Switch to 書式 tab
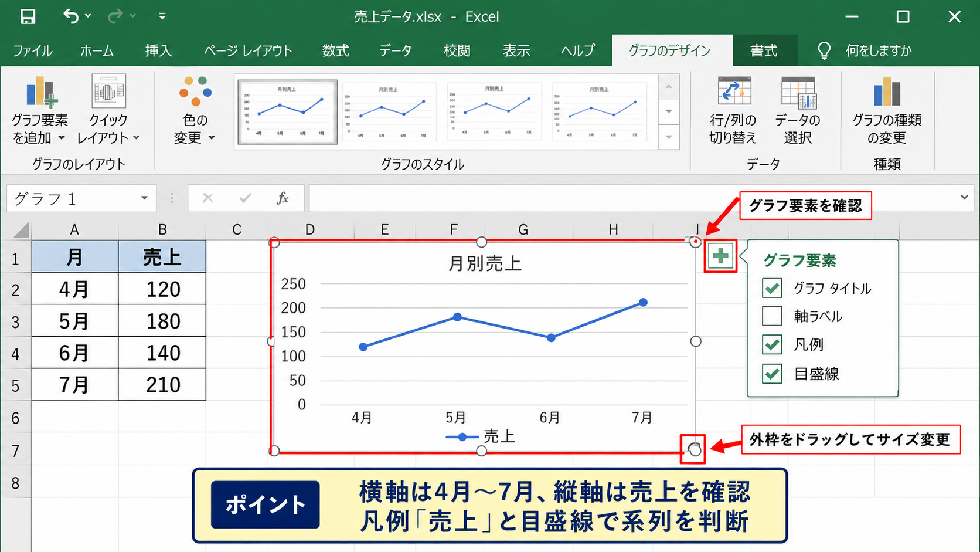The height and width of the screenshot is (552, 980). coord(764,50)
